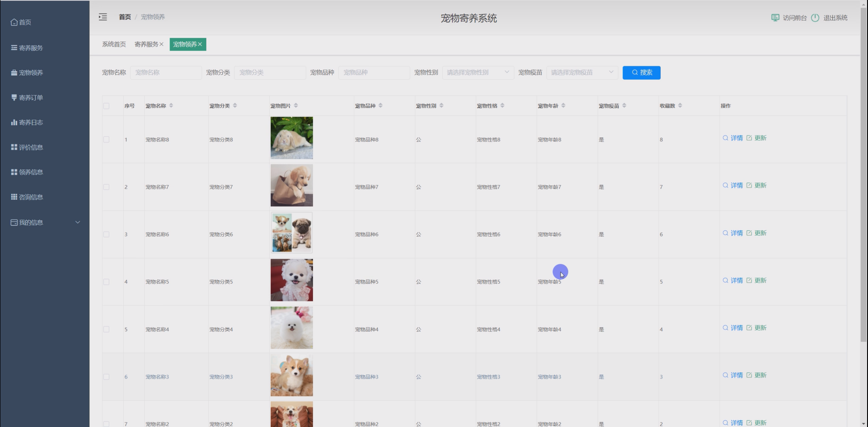Click 更新 for row 宠物名称5

(761, 281)
